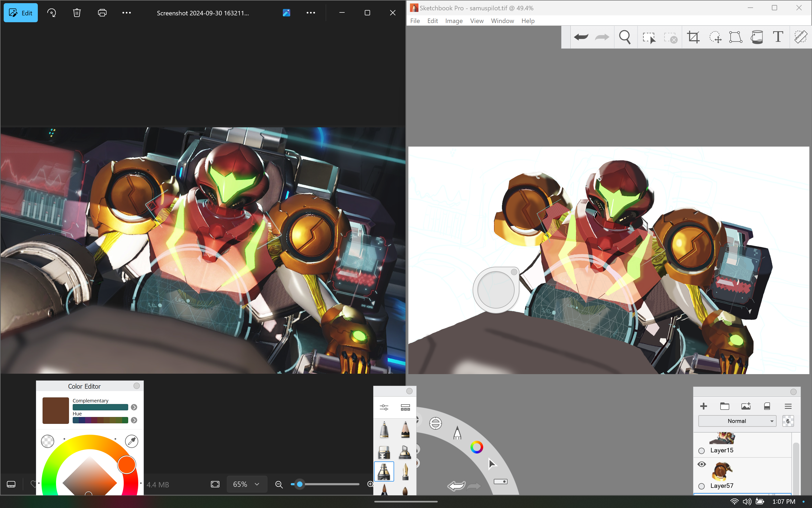Viewport: 812px width, 508px height.
Task: Select the wooden pencil brush
Action: pos(405,430)
